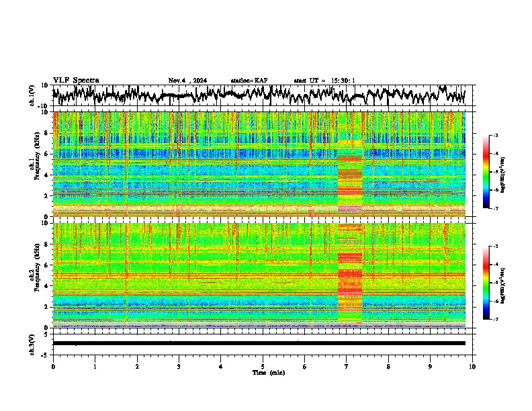Image resolution: width=532 pixels, height=411 pixels.
Task: Click the black ch.3 voltage trace bar
Action: coord(259,343)
